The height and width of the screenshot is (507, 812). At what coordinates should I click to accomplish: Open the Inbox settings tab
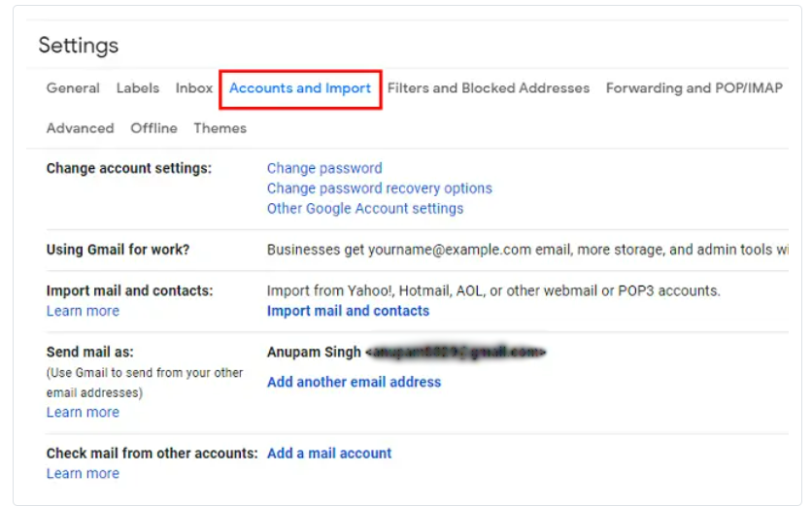(x=194, y=88)
